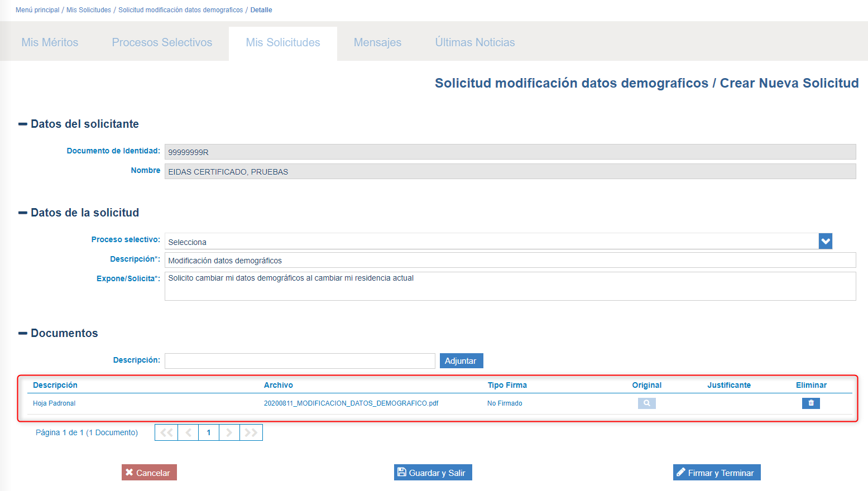
Task: Click Firmar y Terminar button
Action: 716,473
